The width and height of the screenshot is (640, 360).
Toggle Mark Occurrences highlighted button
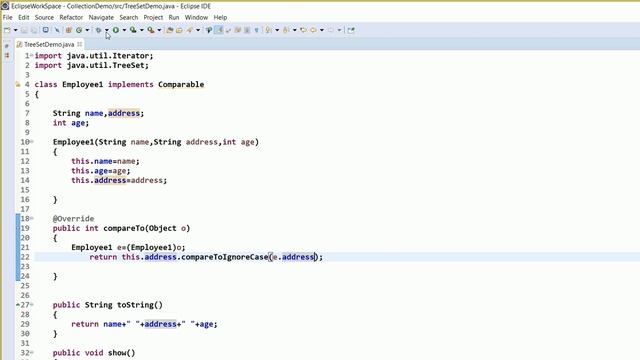219,30
